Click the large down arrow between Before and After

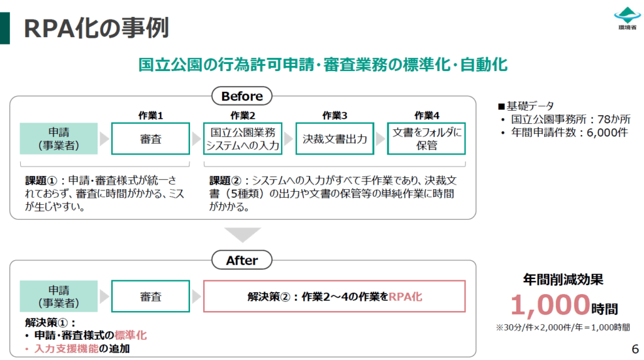242,235
